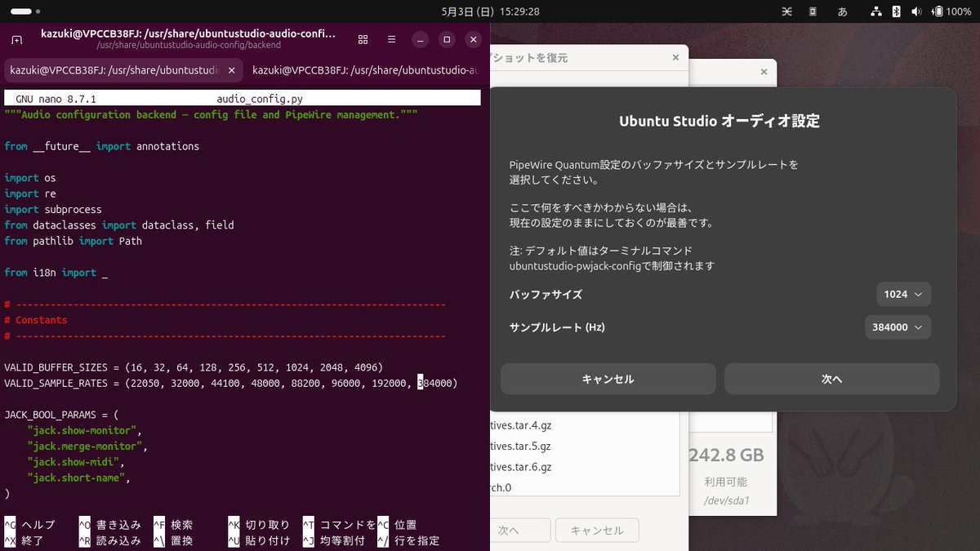Image resolution: width=980 pixels, height=551 pixels.
Task: Click the Bluetooth icon in the top bar
Action: (x=896, y=11)
